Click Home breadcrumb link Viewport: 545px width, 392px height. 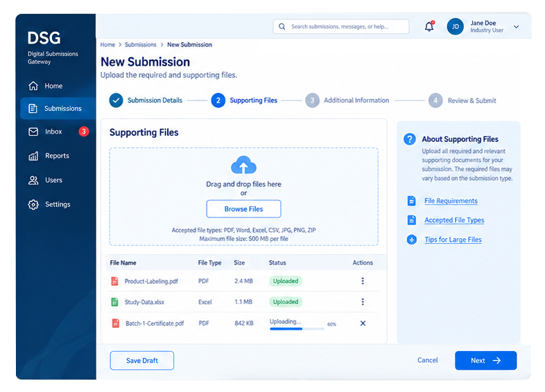107,45
